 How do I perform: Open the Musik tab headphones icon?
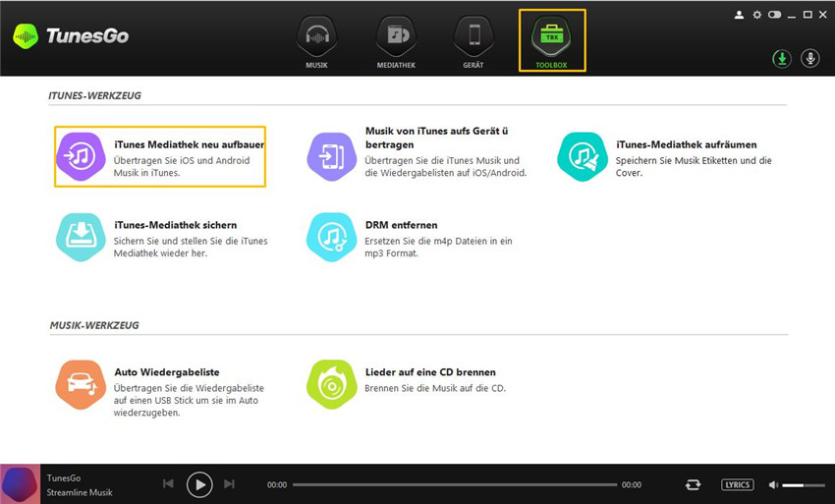317,36
